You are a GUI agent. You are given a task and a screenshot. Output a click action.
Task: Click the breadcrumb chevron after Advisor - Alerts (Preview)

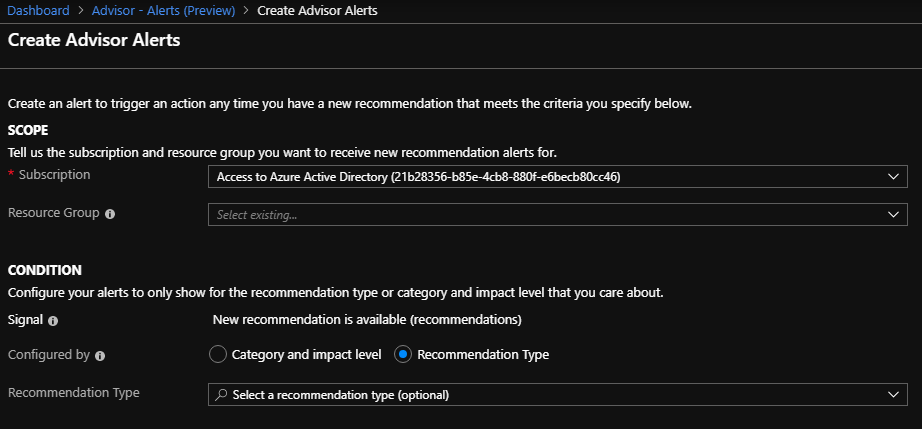(x=246, y=11)
